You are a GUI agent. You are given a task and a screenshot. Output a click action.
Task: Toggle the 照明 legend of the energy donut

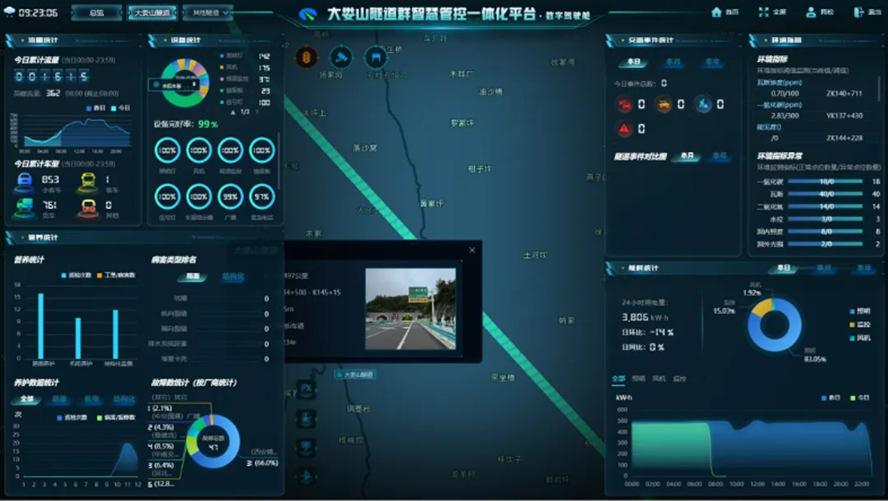pos(860,311)
